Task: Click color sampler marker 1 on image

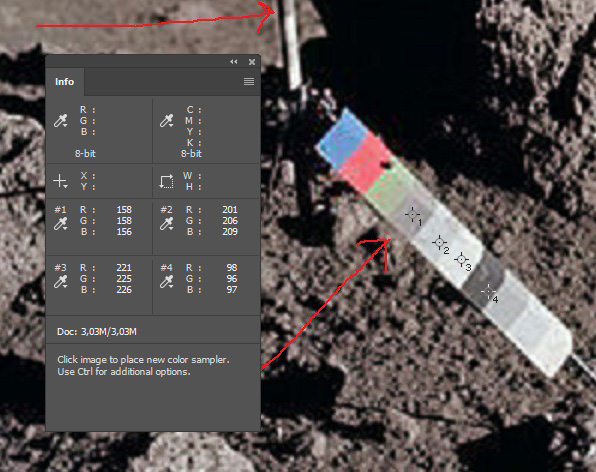Action: point(412,215)
